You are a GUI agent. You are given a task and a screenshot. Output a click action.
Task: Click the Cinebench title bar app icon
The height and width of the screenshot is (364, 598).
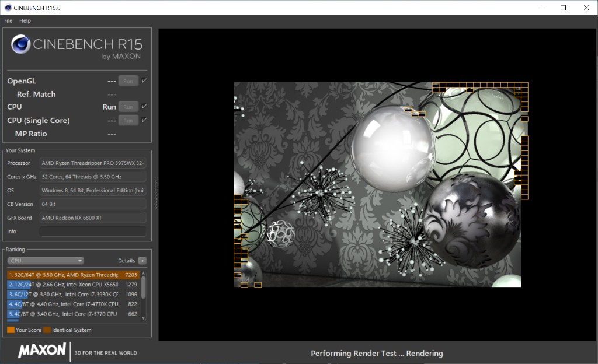point(7,8)
